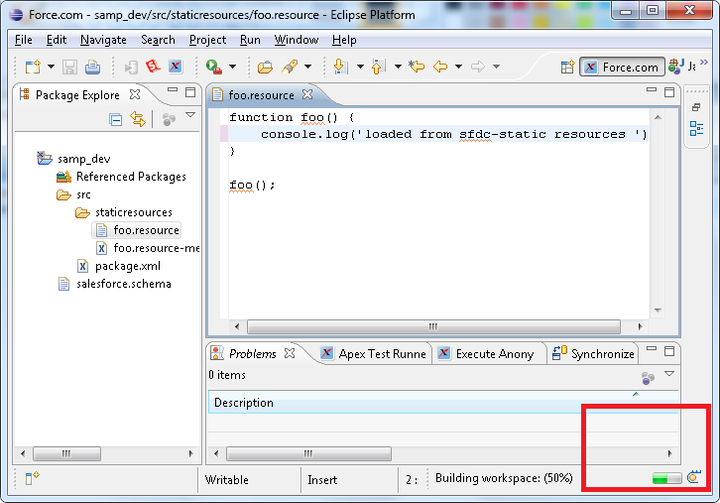Click the New wizard toolbar icon

[33, 67]
